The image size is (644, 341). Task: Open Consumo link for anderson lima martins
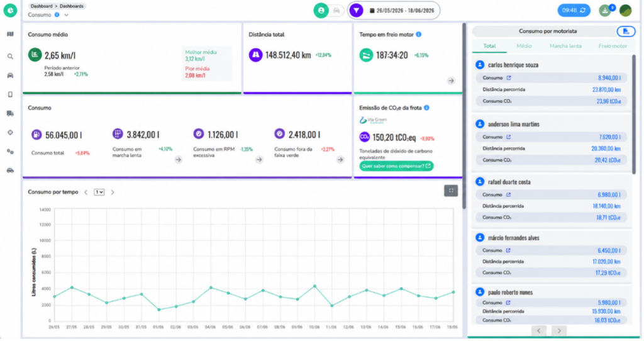508,137
